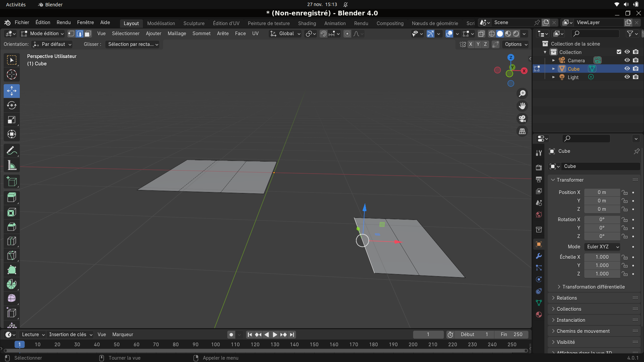Open the Mode édition dropdown
This screenshot has height=362, width=644.
42,34
